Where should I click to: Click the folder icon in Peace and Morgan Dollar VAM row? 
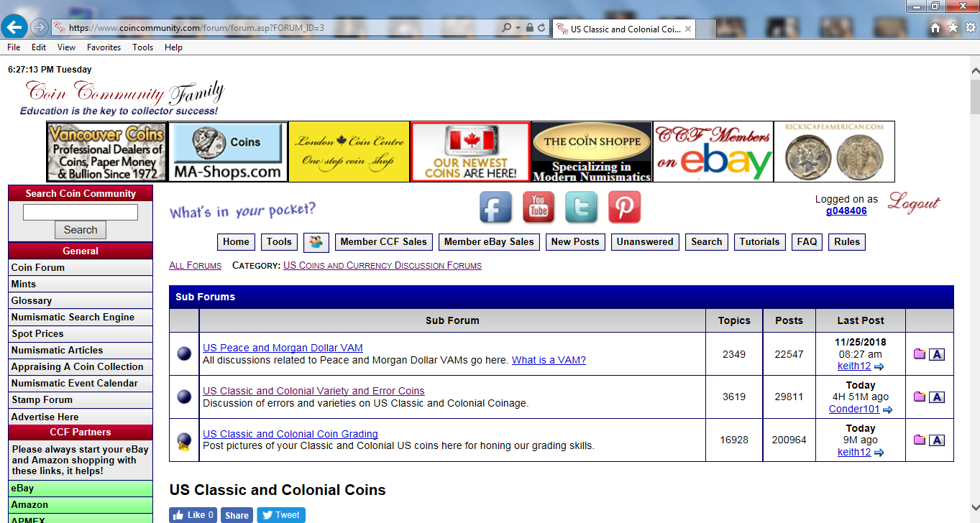coord(919,353)
